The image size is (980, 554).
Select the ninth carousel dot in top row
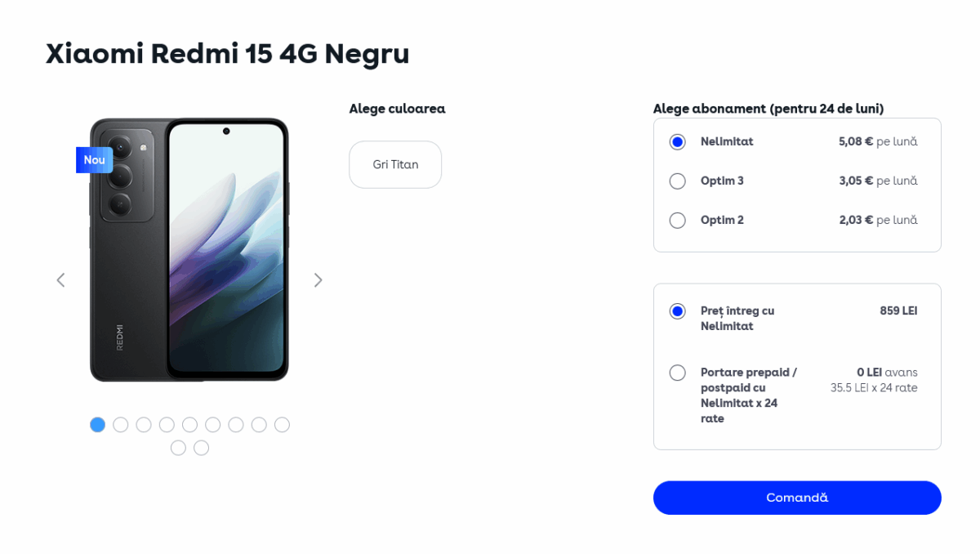[283, 425]
